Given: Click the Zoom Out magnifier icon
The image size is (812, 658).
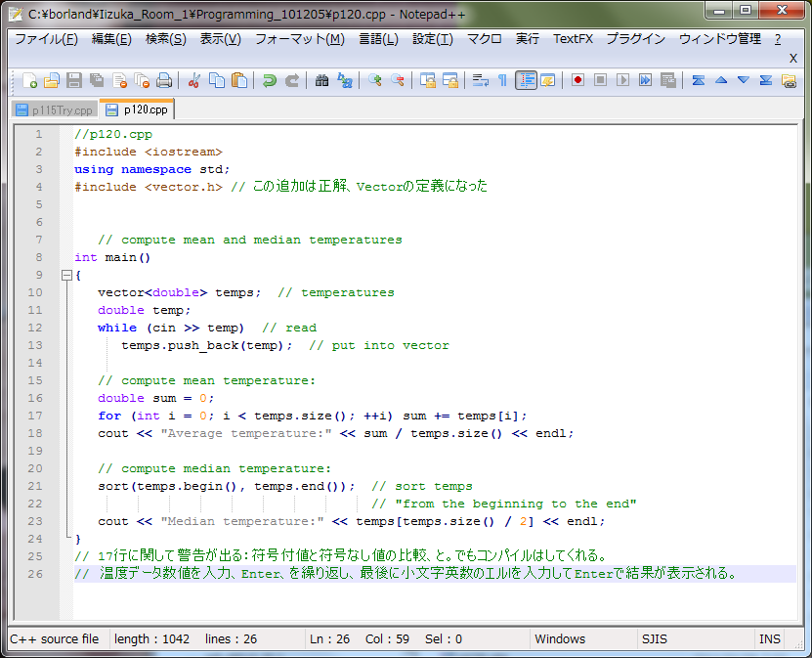Looking at the screenshot, I should pyautogui.click(x=398, y=80).
